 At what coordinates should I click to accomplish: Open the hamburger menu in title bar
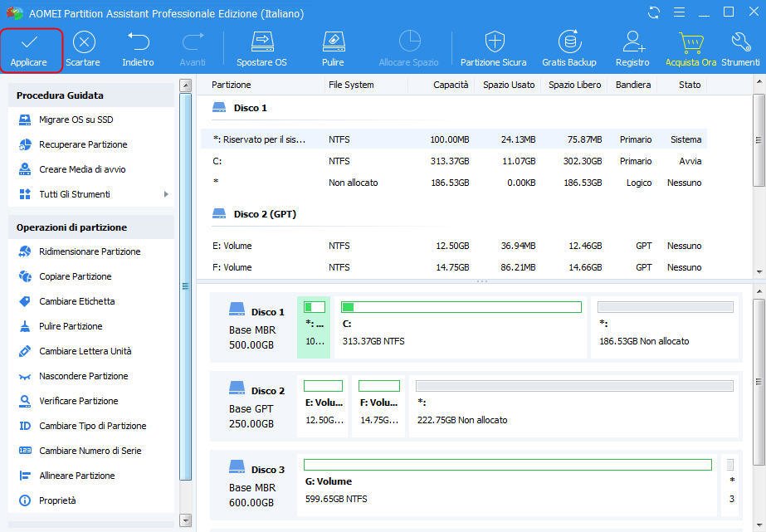coord(679,12)
